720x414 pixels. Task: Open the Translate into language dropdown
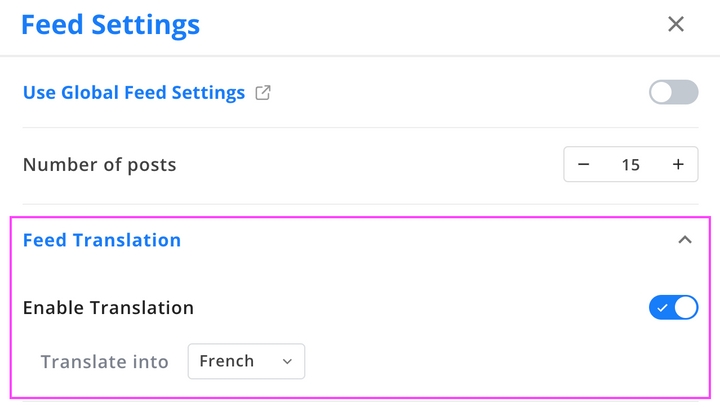point(246,361)
